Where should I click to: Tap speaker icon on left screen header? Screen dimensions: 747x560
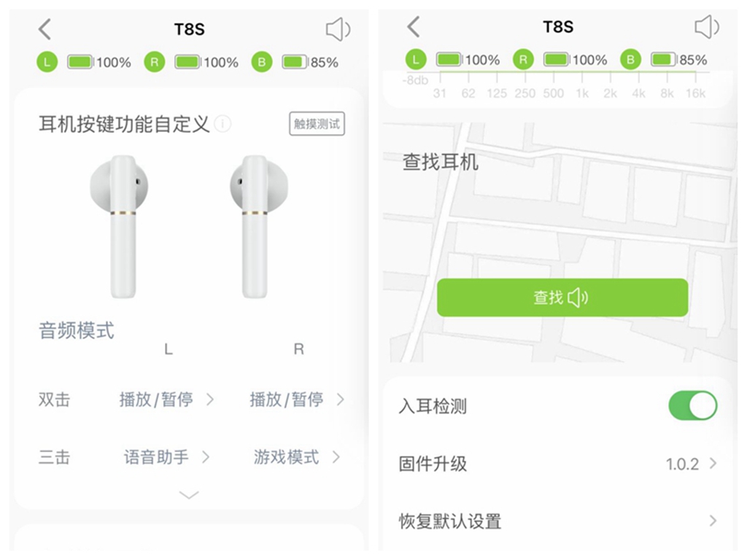pos(338,29)
